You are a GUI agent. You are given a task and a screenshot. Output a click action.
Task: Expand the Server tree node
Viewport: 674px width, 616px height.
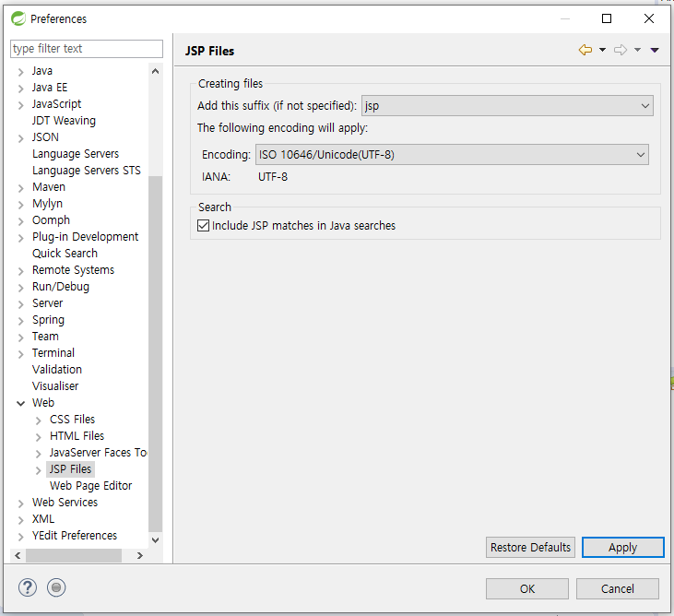(x=20, y=304)
